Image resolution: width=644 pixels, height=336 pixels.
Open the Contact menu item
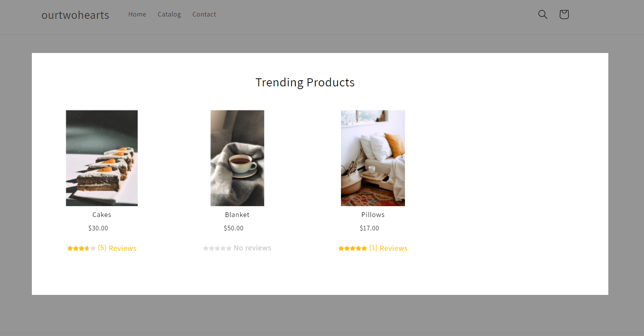pyautogui.click(x=204, y=14)
